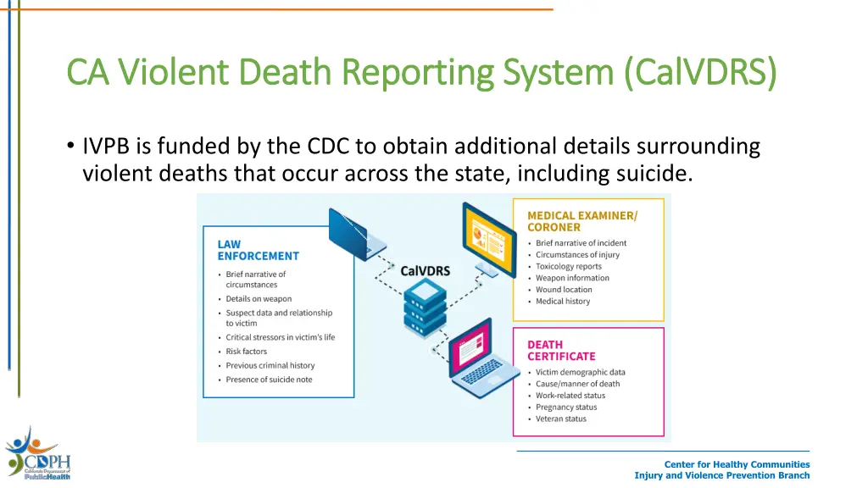Screen dimensions: 868x488
Task: Click 'Toxicology reports' item
Action: (569, 266)
